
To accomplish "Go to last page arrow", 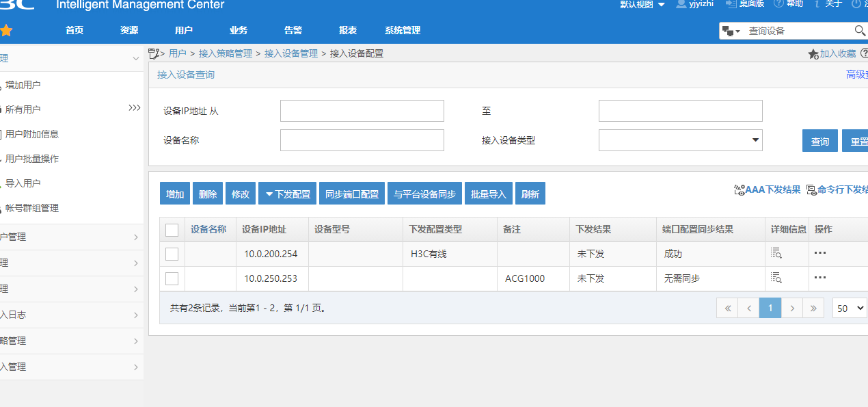I will coord(813,308).
